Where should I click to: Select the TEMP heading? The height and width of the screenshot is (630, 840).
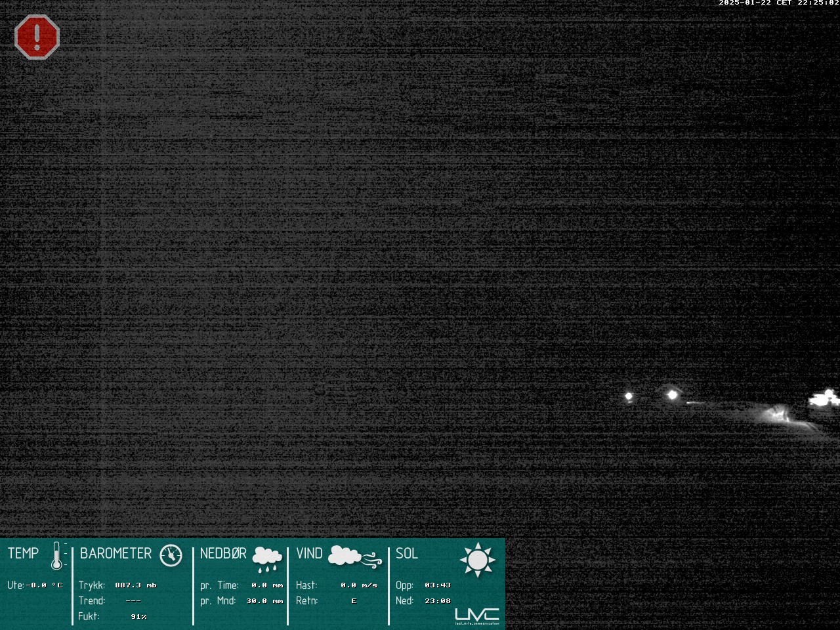click(x=24, y=554)
